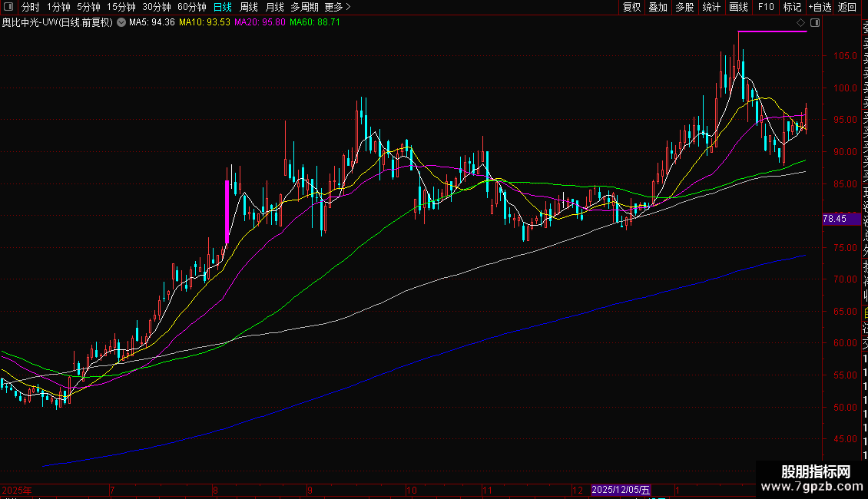The height and width of the screenshot is (499, 868).
Task: Open the 画线 drawing tools
Action: point(738,7)
